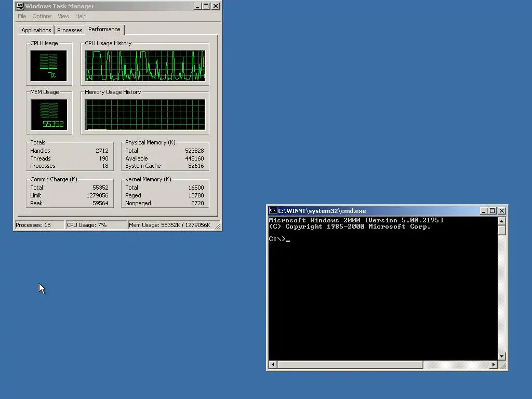Click the Task Manager resize grip
Image resolution: width=532 pixels, height=399 pixels.
click(218, 226)
